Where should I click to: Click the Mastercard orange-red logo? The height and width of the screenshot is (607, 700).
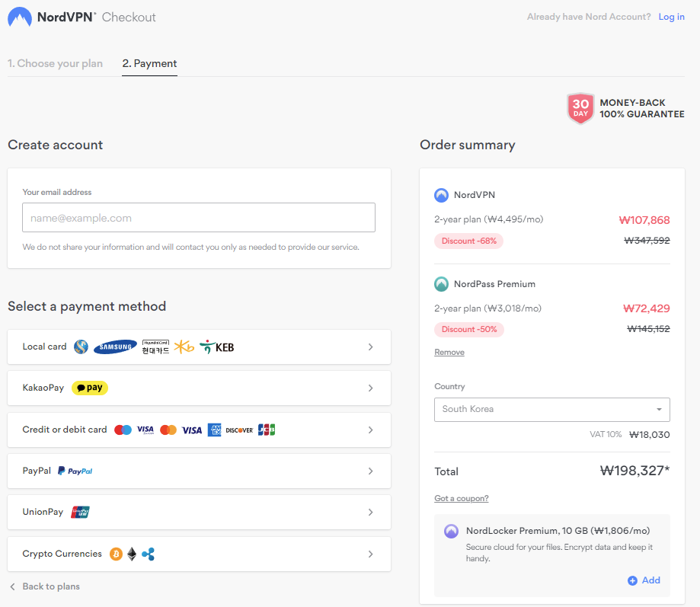168,430
